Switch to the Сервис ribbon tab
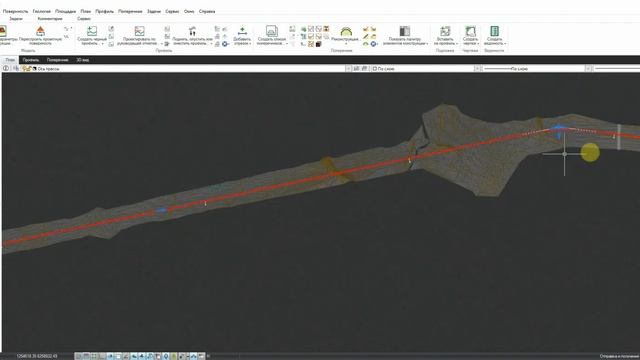The width and height of the screenshot is (640, 360). click(x=84, y=19)
